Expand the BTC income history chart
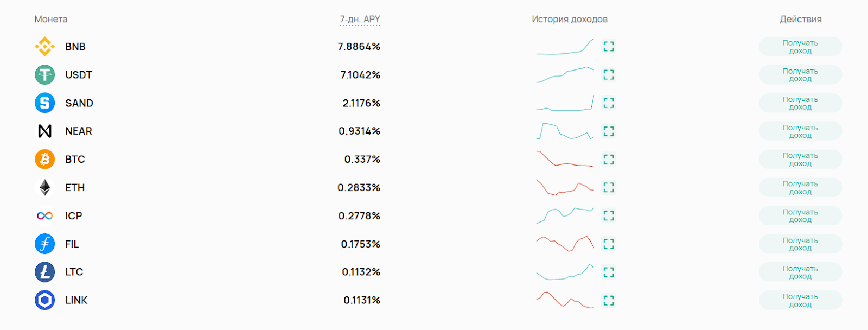 pos(609,159)
